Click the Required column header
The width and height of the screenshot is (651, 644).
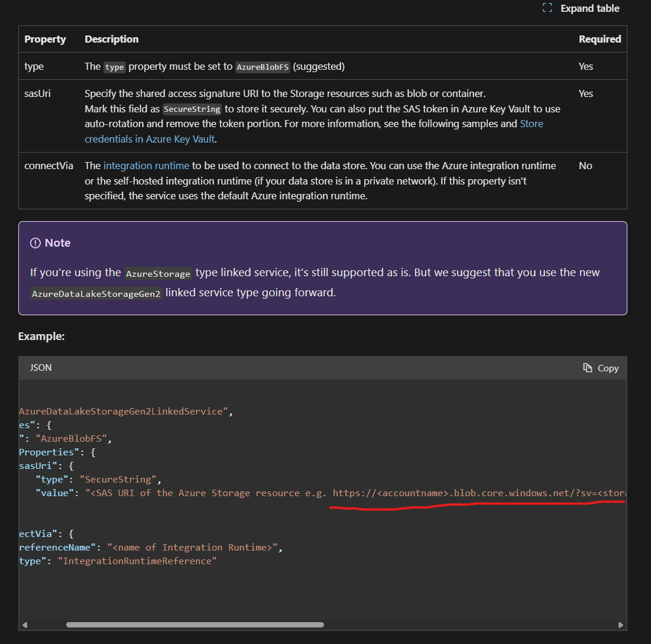600,39
